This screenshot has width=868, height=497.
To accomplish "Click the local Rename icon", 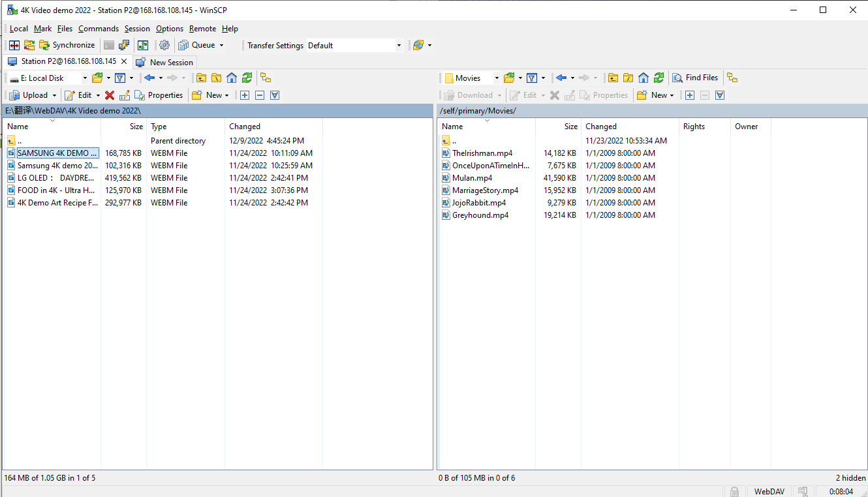I will click(125, 95).
